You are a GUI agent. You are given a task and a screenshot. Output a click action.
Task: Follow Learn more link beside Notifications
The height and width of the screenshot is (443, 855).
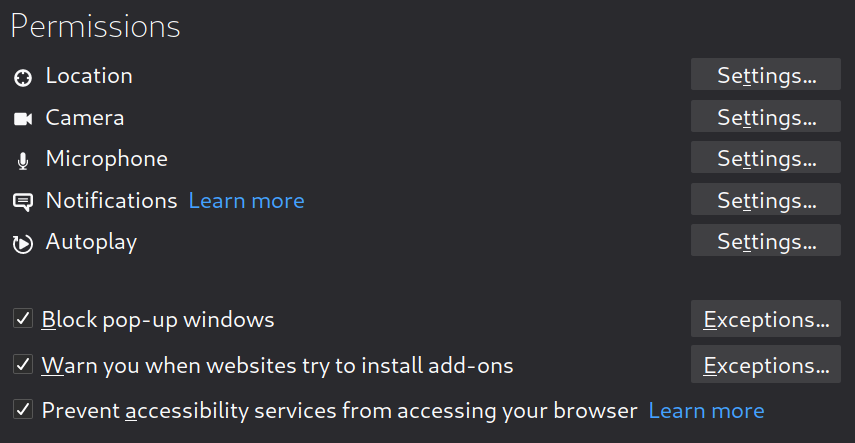coord(246,201)
